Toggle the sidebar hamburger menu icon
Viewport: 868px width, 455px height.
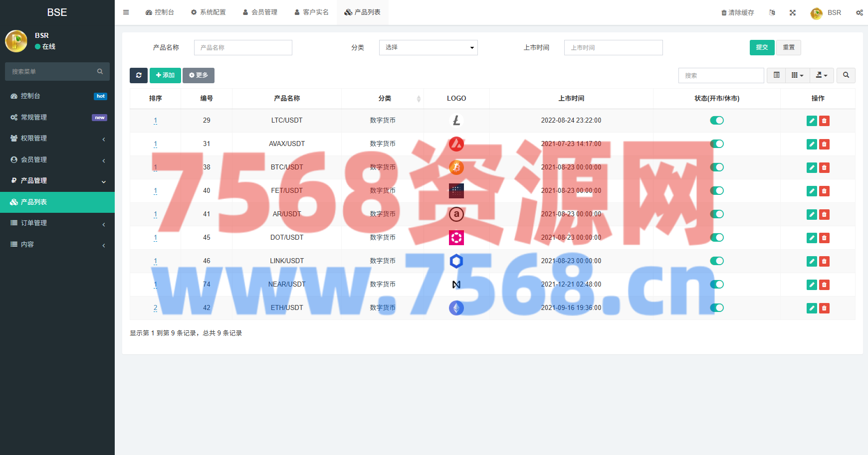click(x=126, y=12)
